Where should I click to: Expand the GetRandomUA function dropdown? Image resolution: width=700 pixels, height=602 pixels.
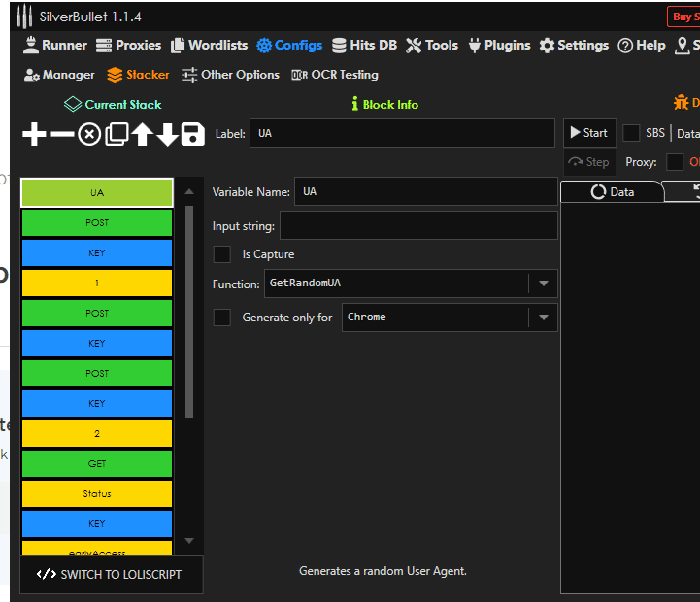[543, 284]
